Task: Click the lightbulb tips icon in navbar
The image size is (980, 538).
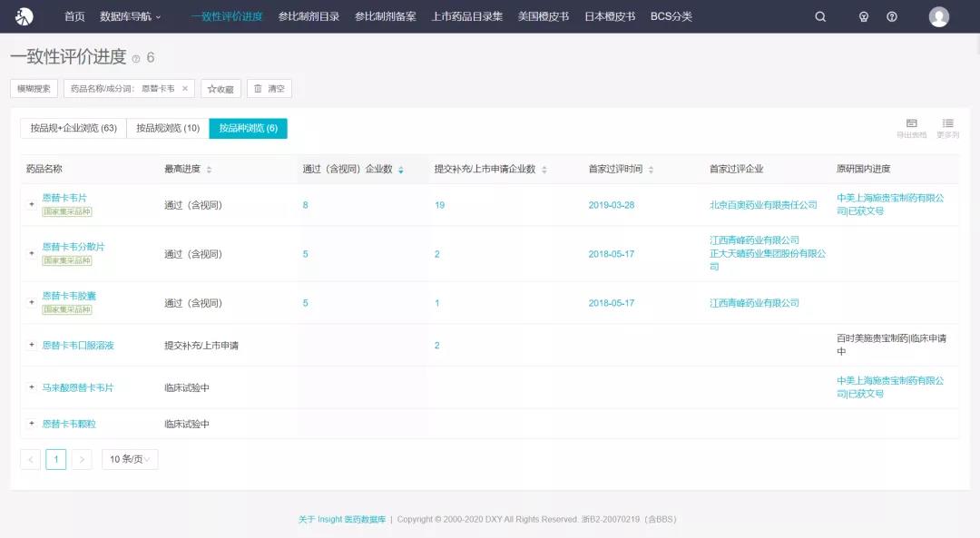Action: [864, 16]
